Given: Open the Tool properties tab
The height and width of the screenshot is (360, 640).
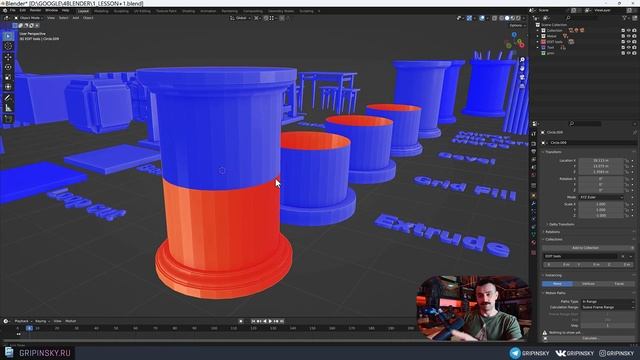Looking at the screenshot, I should tap(533, 133).
